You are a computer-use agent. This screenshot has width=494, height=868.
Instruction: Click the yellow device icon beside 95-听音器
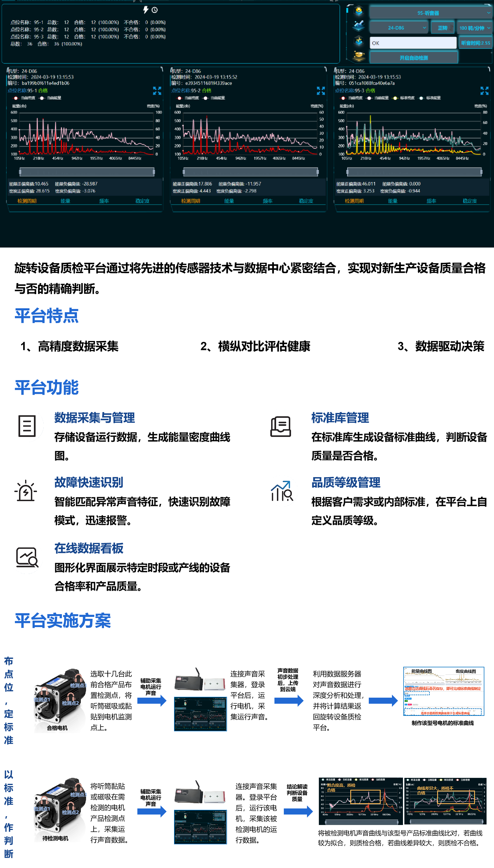click(x=359, y=12)
